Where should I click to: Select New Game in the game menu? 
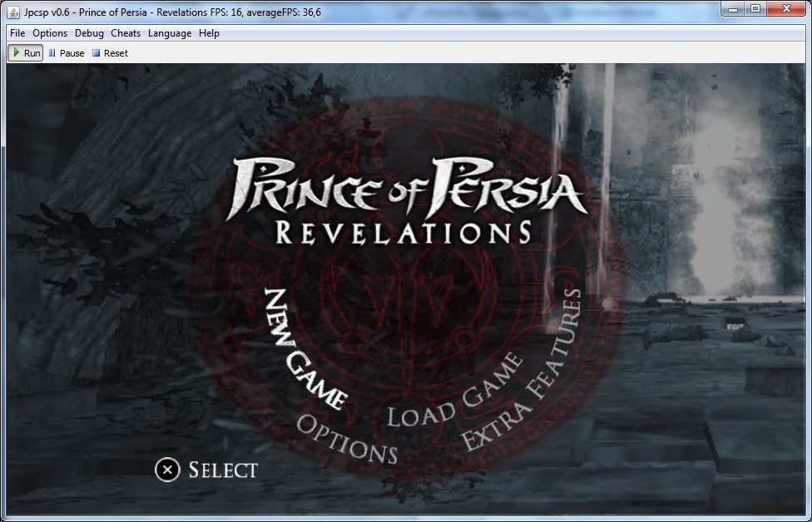304,350
